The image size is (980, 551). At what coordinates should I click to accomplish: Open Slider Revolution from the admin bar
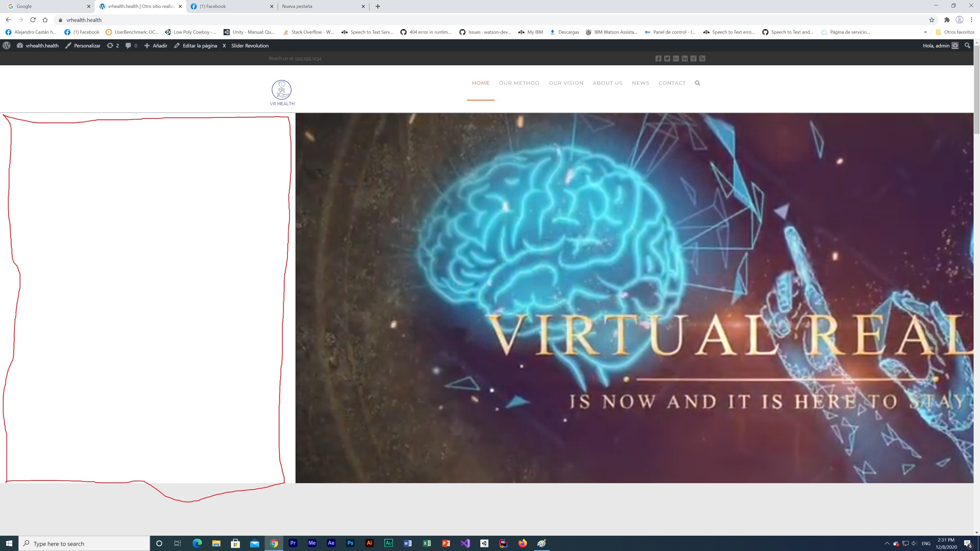click(x=246, y=46)
